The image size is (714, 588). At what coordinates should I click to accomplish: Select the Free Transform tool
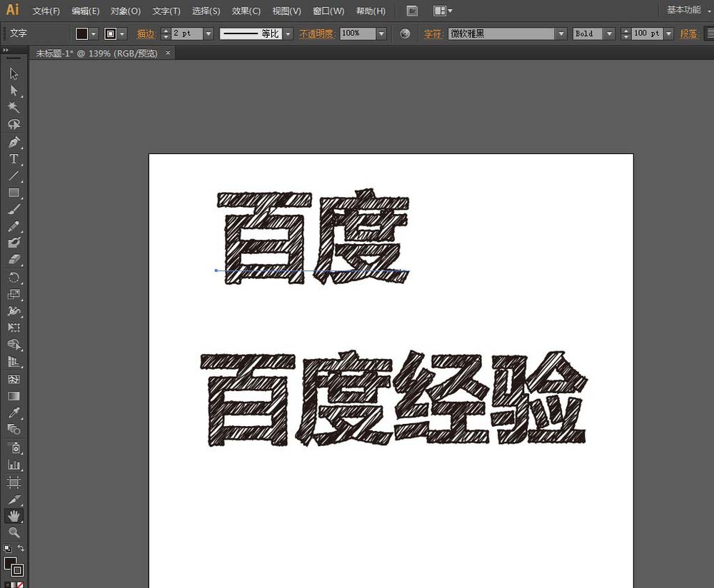[x=14, y=328]
